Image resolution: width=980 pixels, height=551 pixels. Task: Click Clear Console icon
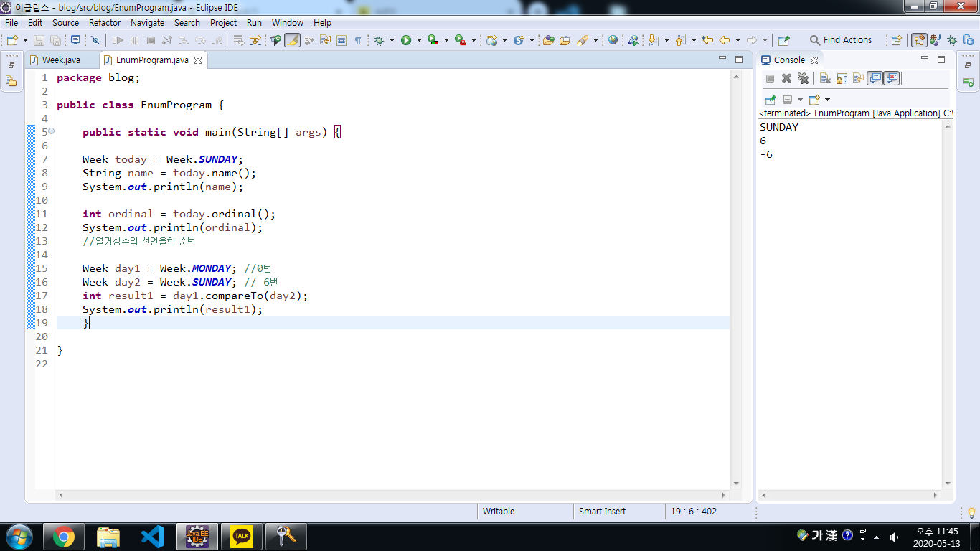(x=825, y=78)
